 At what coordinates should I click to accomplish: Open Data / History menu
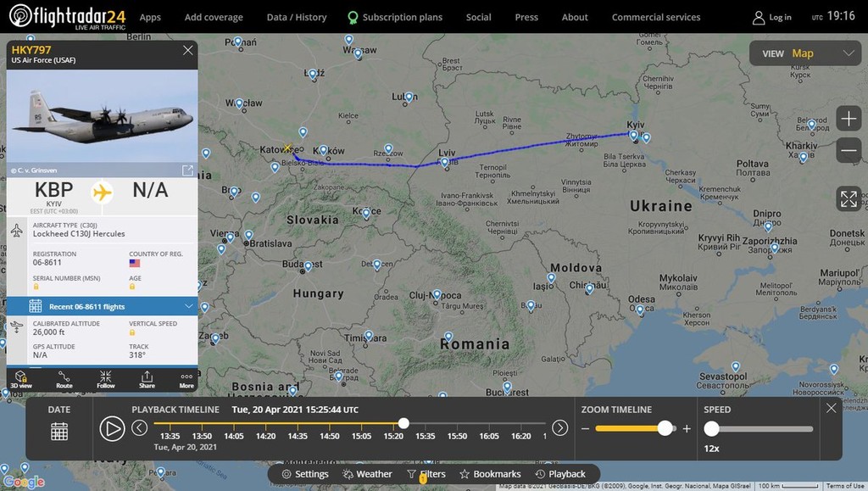point(297,17)
